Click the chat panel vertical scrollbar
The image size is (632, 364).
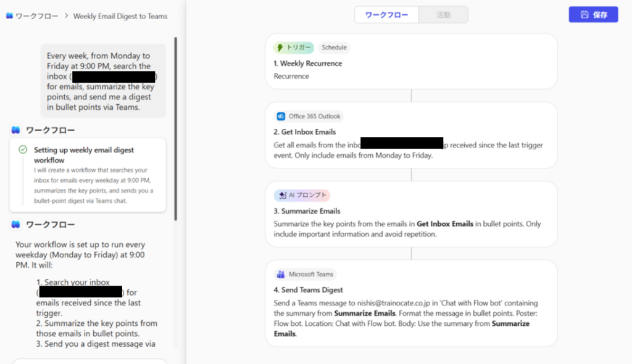click(x=175, y=130)
